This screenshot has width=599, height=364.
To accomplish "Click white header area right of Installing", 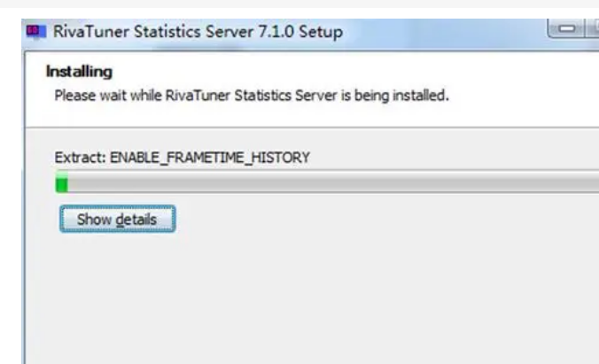I will coord(354,71).
